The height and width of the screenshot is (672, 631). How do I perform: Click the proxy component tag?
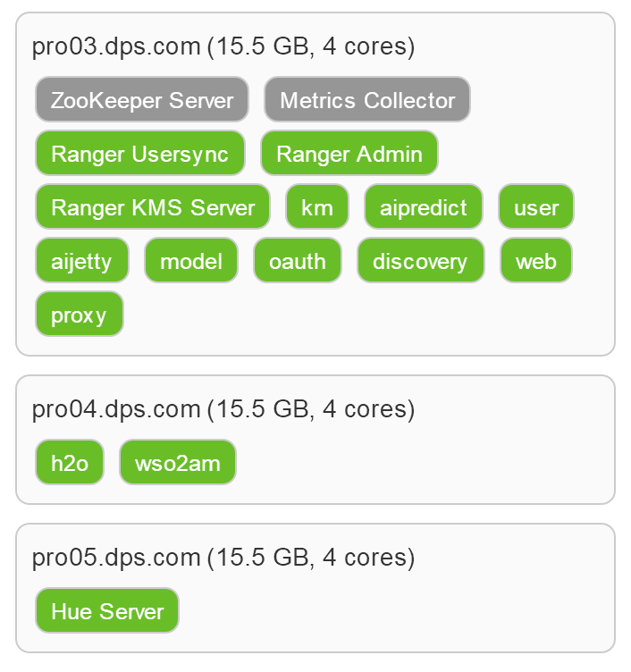(x=80, y=314)
